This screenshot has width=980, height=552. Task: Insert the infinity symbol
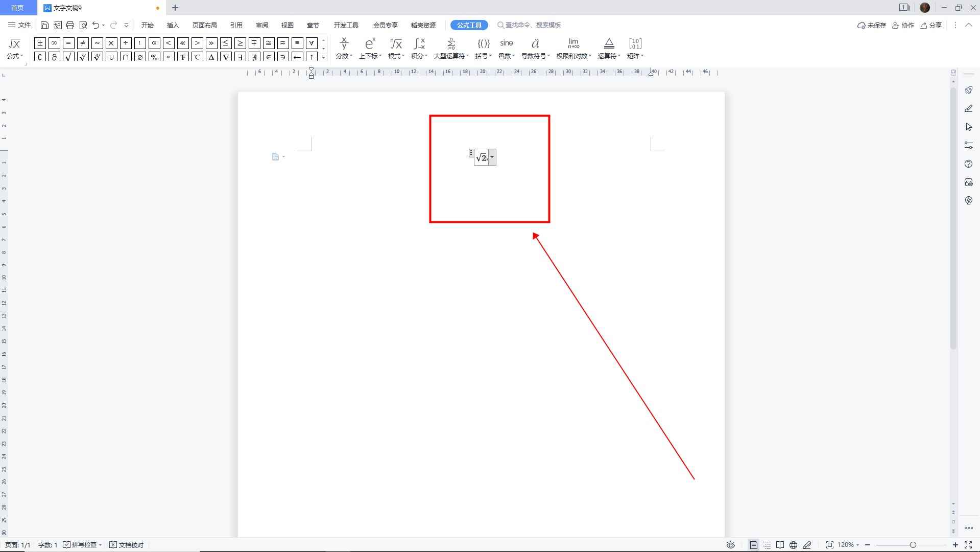click(x=54, y=43)
